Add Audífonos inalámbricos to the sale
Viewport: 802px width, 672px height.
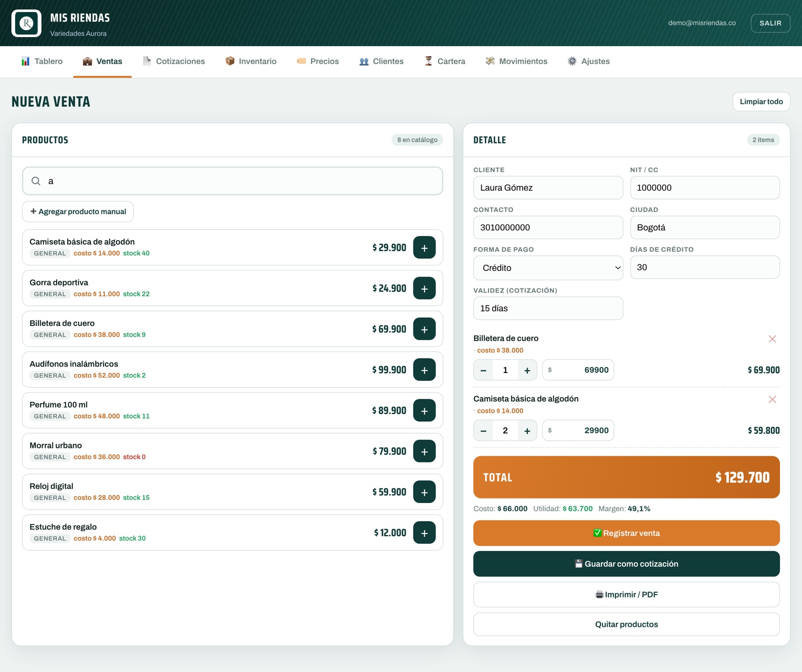point(424,370)
